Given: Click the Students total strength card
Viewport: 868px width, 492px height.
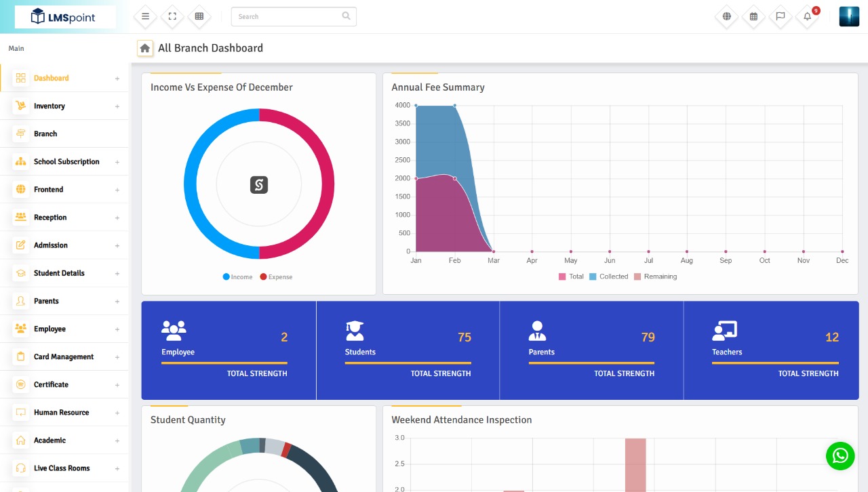Looking at the screenshot, I should [408, 350].
